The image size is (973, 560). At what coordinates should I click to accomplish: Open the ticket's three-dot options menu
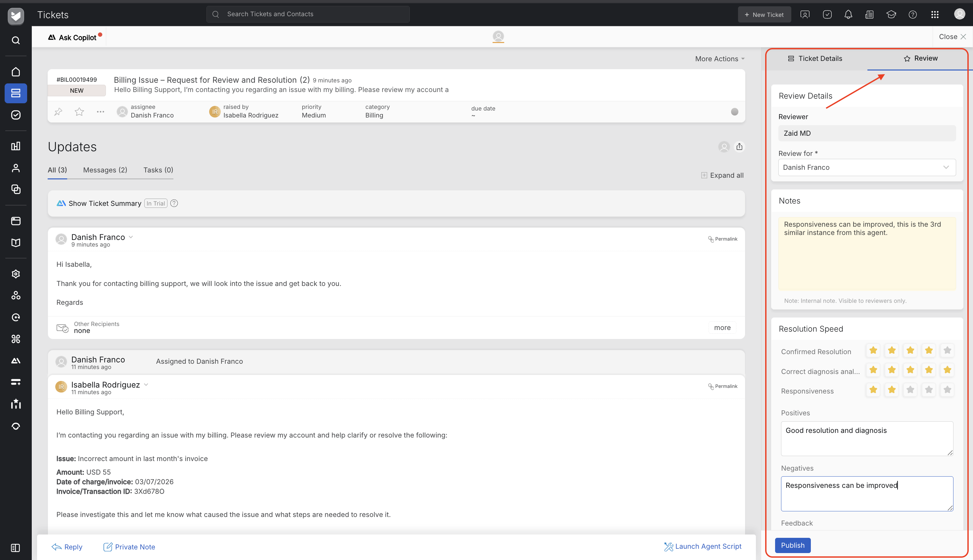[100, 112]
